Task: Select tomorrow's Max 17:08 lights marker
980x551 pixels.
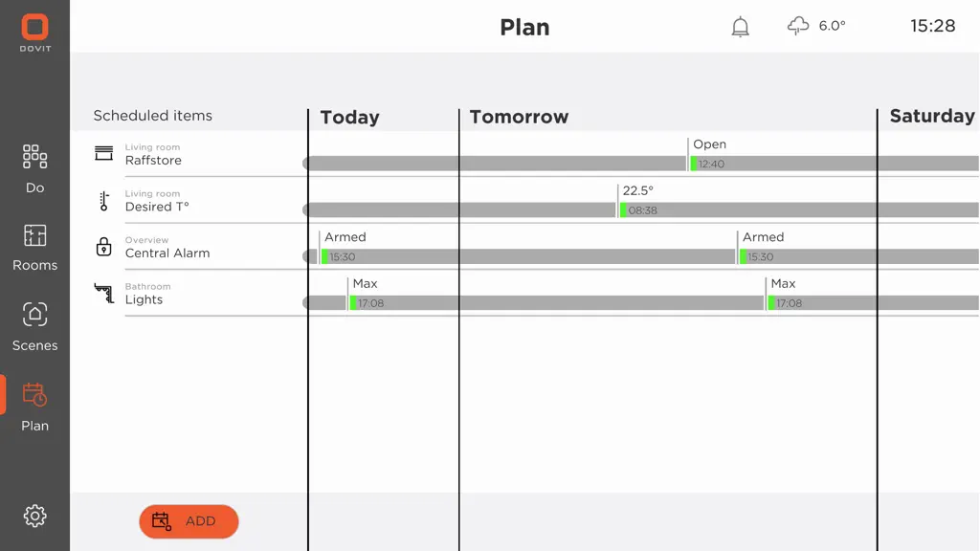Action: (784, 293)
